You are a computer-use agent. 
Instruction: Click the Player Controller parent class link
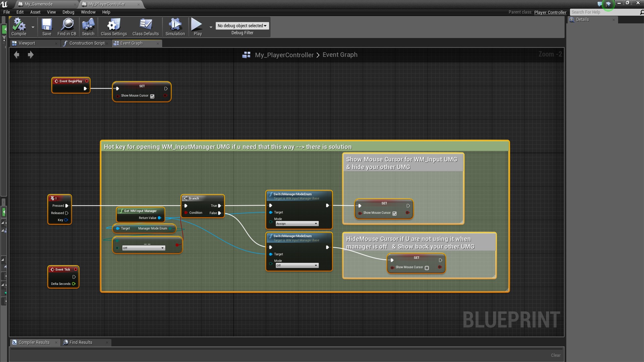(x=550, y=12)
